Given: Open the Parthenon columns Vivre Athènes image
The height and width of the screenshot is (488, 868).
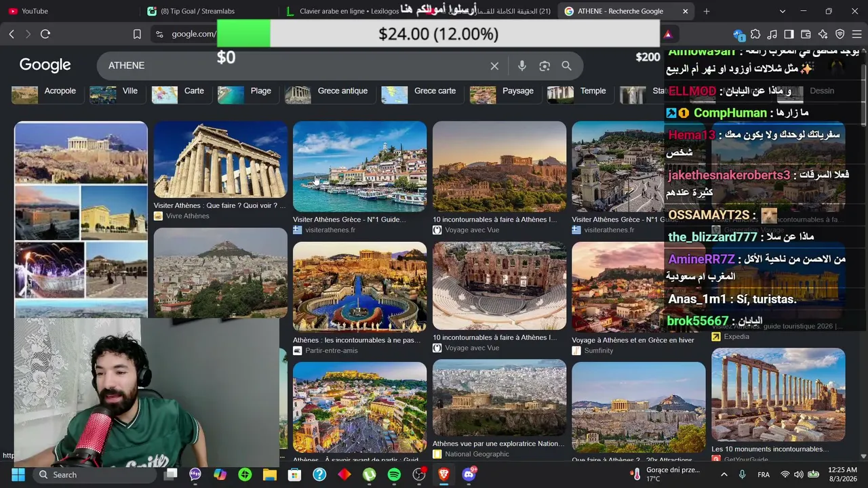Looking at the screenshot, I should (220, 160).
